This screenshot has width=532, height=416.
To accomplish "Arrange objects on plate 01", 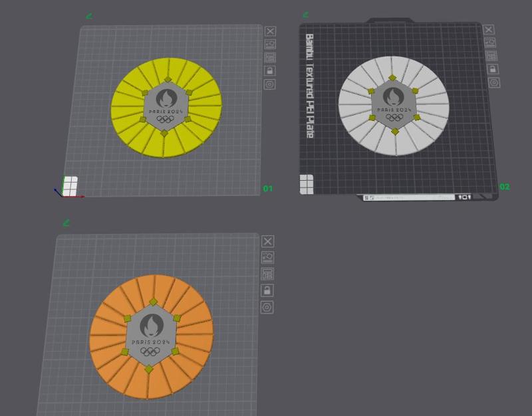I will tap(270, 58).
